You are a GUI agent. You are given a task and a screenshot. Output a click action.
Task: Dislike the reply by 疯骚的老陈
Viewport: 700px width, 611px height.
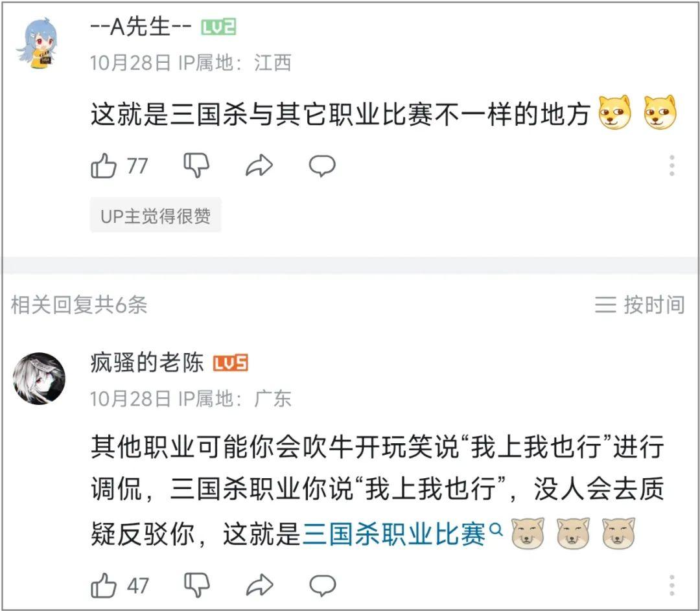coord(196,585)
